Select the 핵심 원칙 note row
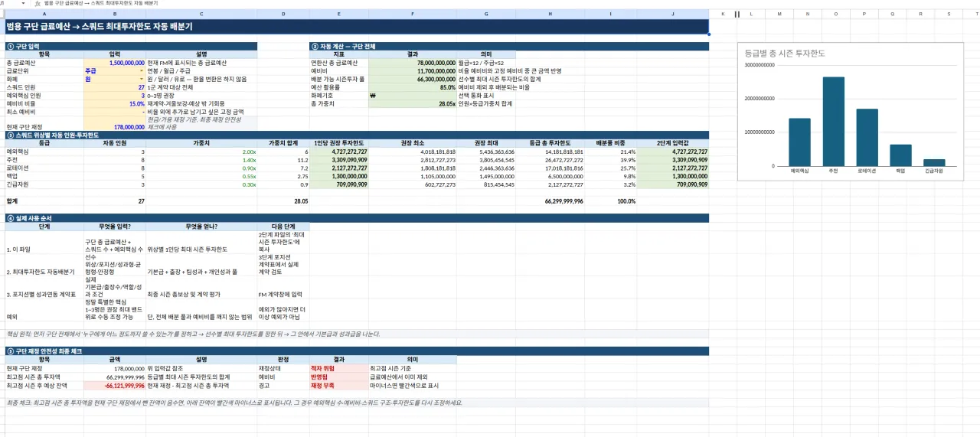The image size is (980, 437). click(357, 334)
